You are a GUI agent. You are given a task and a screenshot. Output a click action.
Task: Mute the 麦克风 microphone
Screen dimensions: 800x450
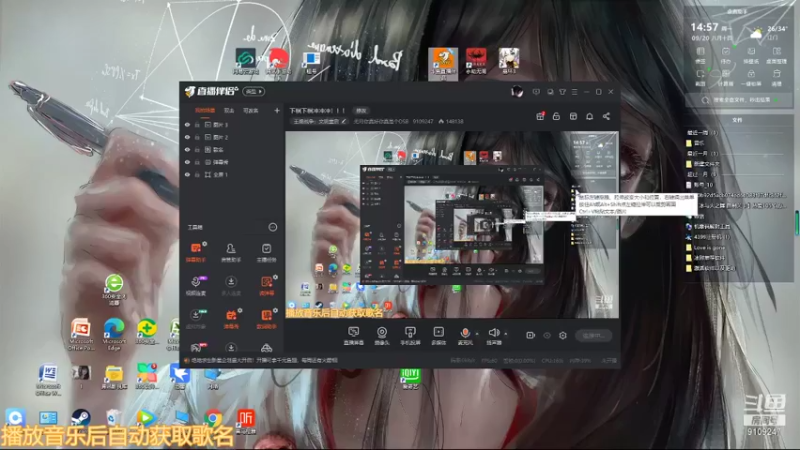[x=465, y=336]
